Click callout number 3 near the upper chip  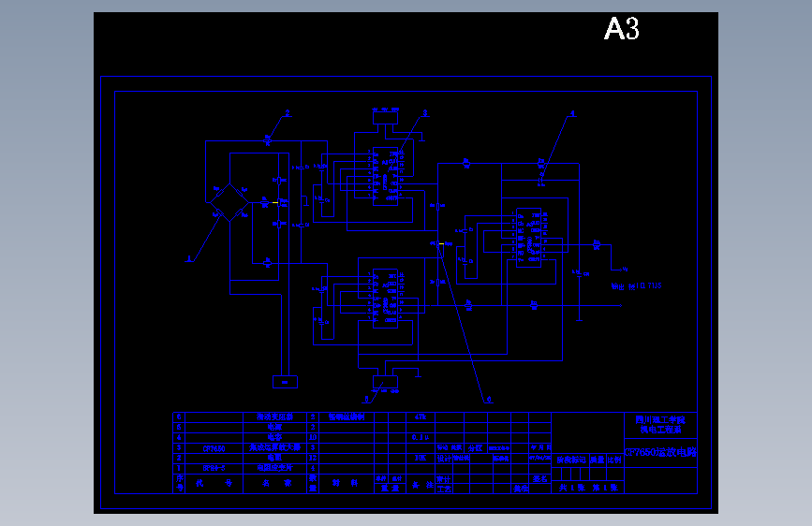[x=425, y=113]
